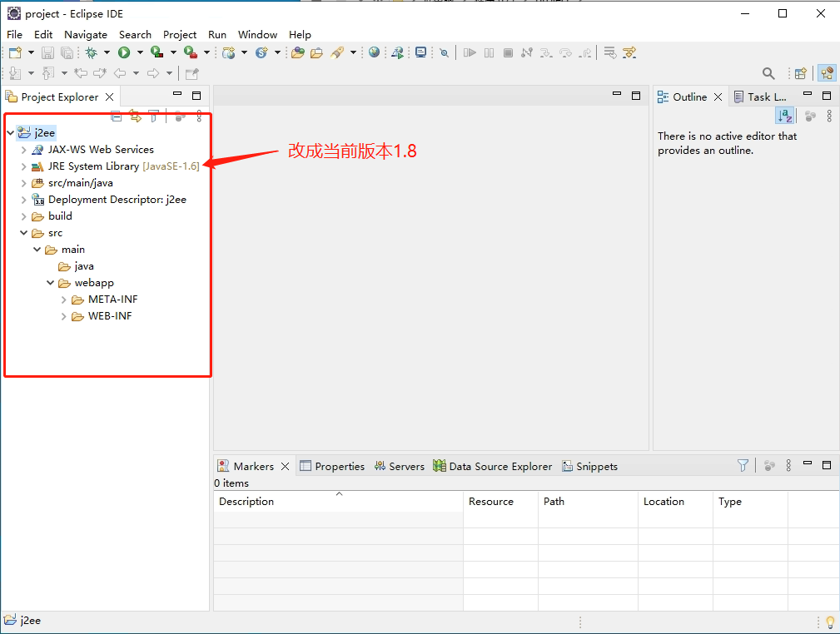Click the Resource column header
This screenshot has height=634, width=840.
(x=500, y=501)
